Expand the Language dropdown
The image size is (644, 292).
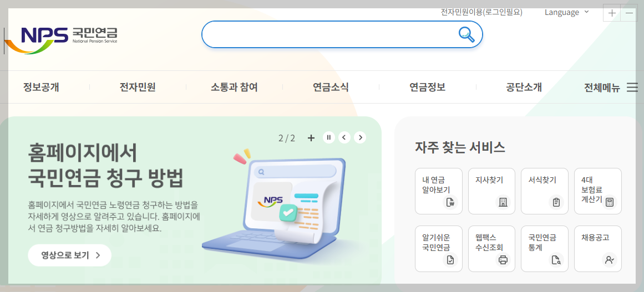567,12
